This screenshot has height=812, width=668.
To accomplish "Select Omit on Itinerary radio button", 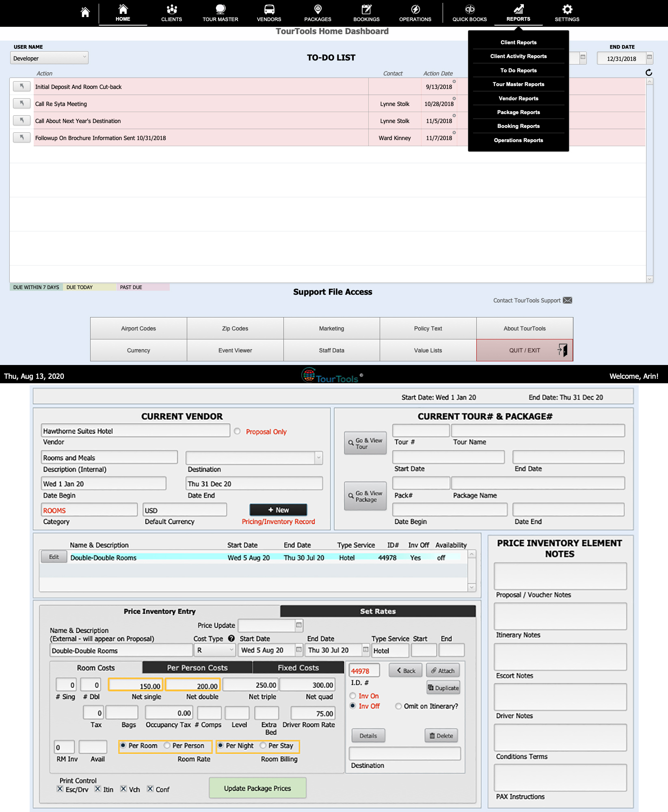I will click(398, 706).
